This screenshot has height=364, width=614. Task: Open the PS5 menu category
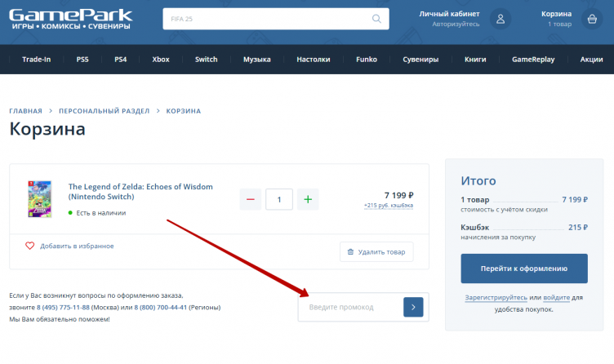coord(82,60)
